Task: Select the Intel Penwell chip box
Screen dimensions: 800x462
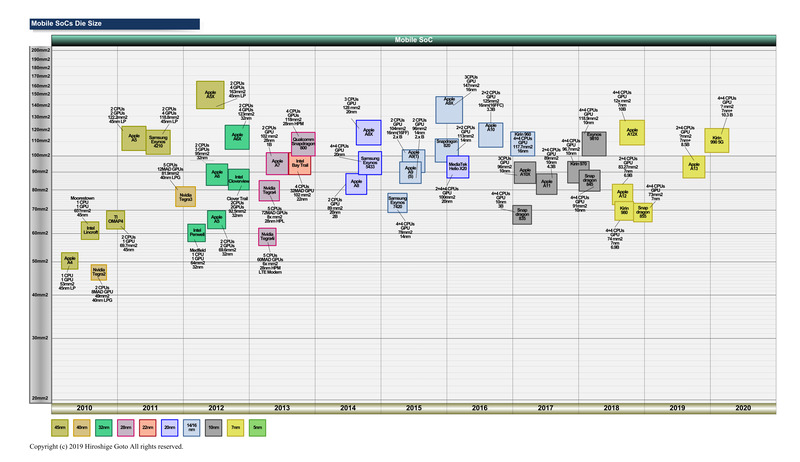Action: point(196,233)
